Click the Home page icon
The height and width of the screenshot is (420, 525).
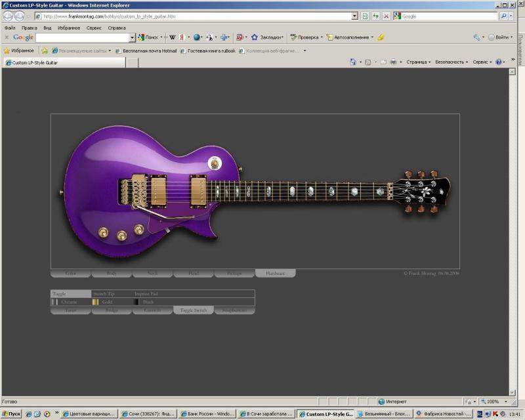pyautogui.click(x=353, y=62)
